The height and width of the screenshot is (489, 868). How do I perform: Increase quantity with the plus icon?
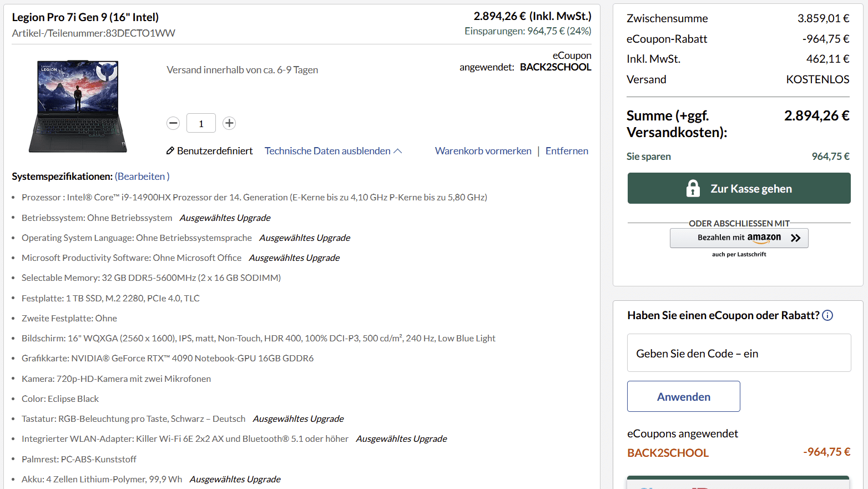(229, 123)
